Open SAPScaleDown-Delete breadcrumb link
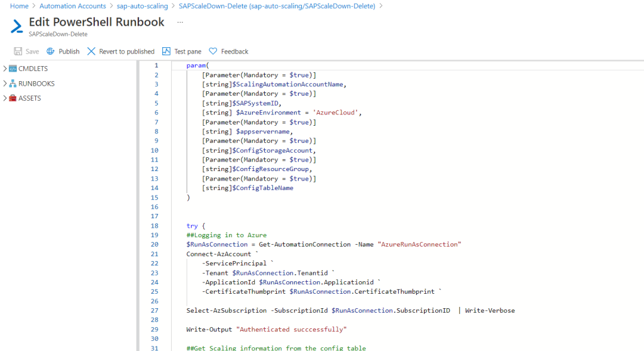Screen dimensions: 644x351 [277, 6]
